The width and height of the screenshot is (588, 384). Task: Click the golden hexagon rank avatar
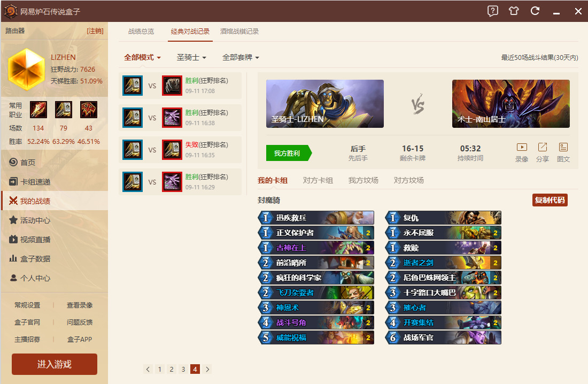click(26, 69)
